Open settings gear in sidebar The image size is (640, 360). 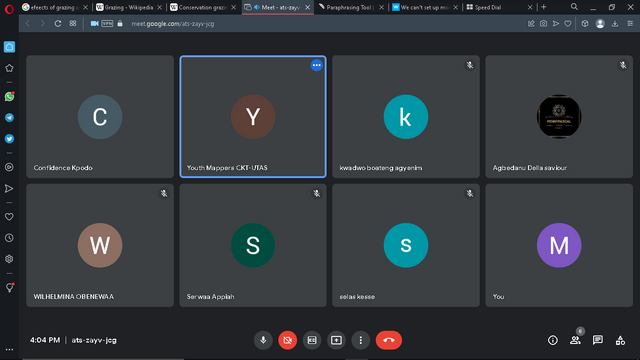coord(9,259)
